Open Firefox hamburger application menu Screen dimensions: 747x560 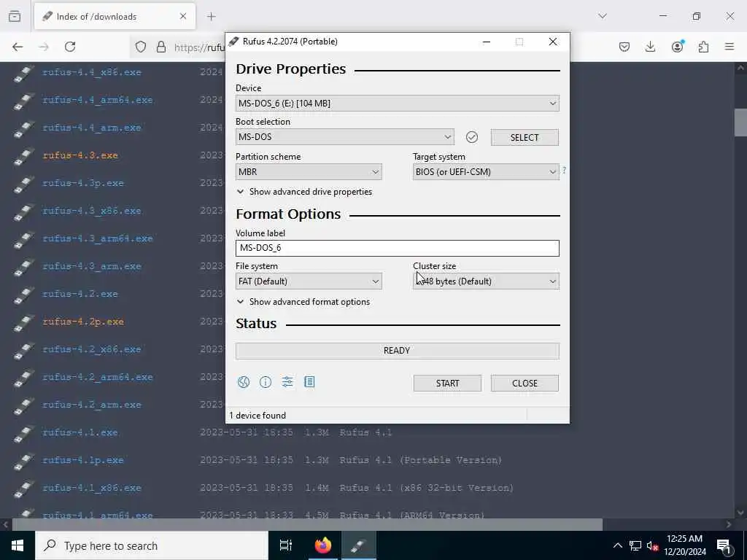729,47
